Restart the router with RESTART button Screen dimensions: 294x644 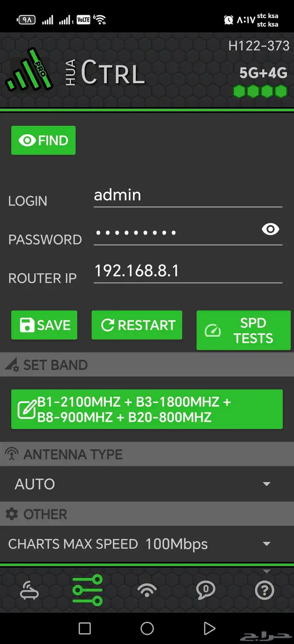point(137,325)
